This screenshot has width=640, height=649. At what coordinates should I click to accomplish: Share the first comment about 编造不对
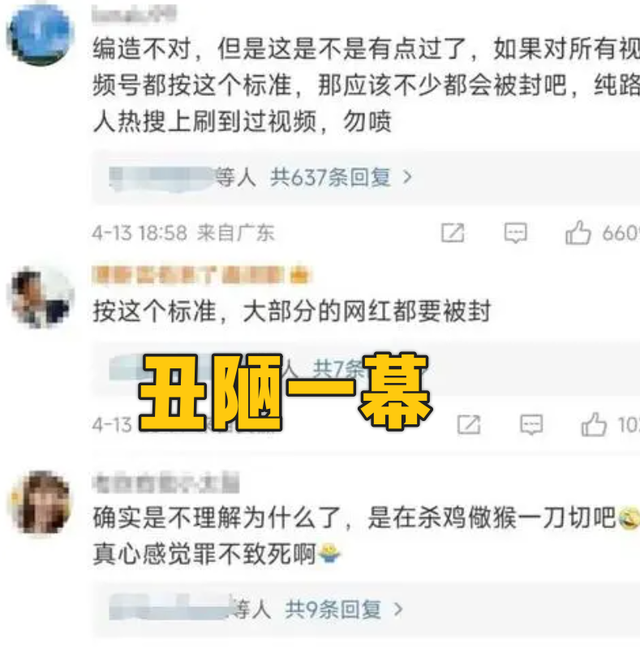click(452, 233)
